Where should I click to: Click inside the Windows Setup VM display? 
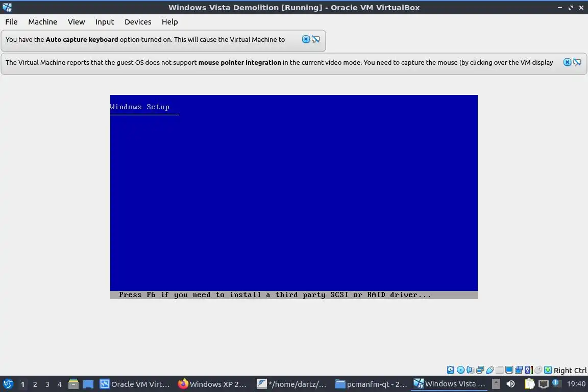[x=293, y=197]
